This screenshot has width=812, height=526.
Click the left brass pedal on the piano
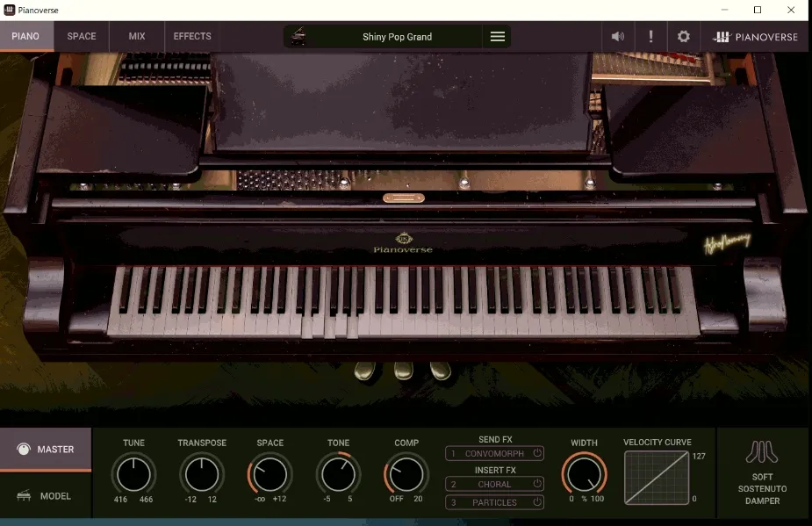[x=365, y=371]
